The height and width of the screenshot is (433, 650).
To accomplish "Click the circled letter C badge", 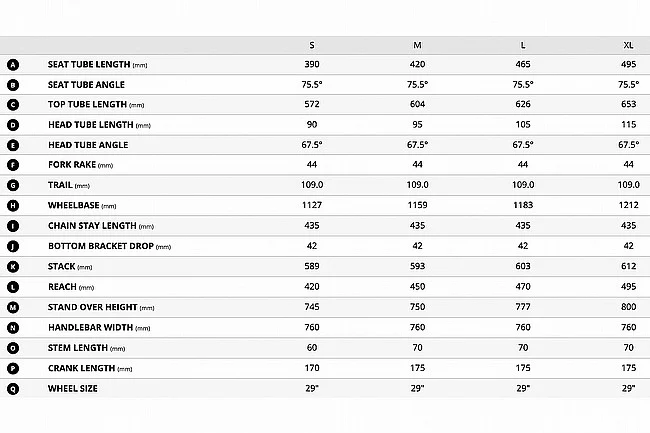I will (x=13, y=104).
